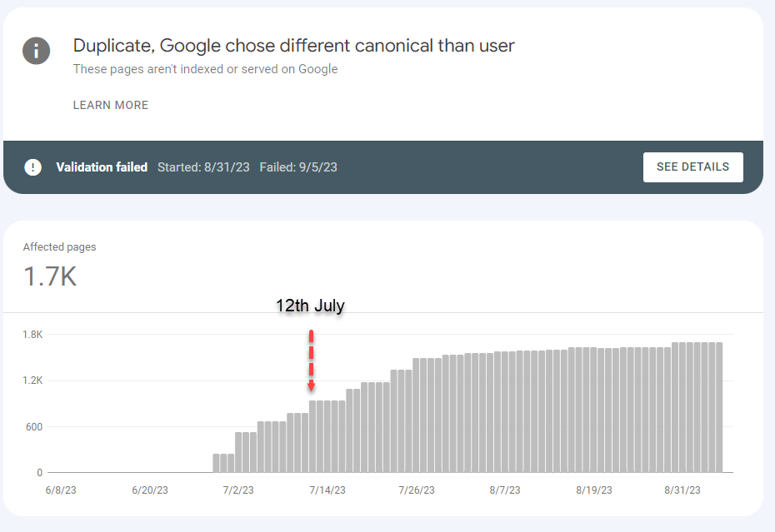Click the 7/14/23 date axis label
This screenshot has width=775, height=532.
tap(327, 490)
